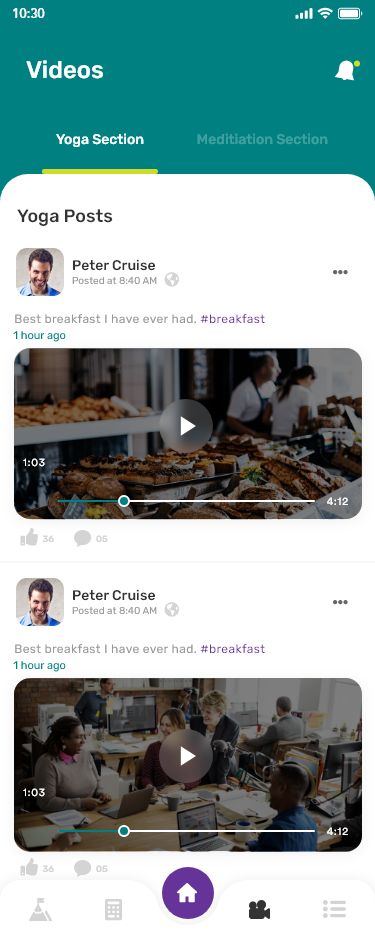Open comments on the second post
375x939 pixels.
pyautogui.click(x=83, y=868)
